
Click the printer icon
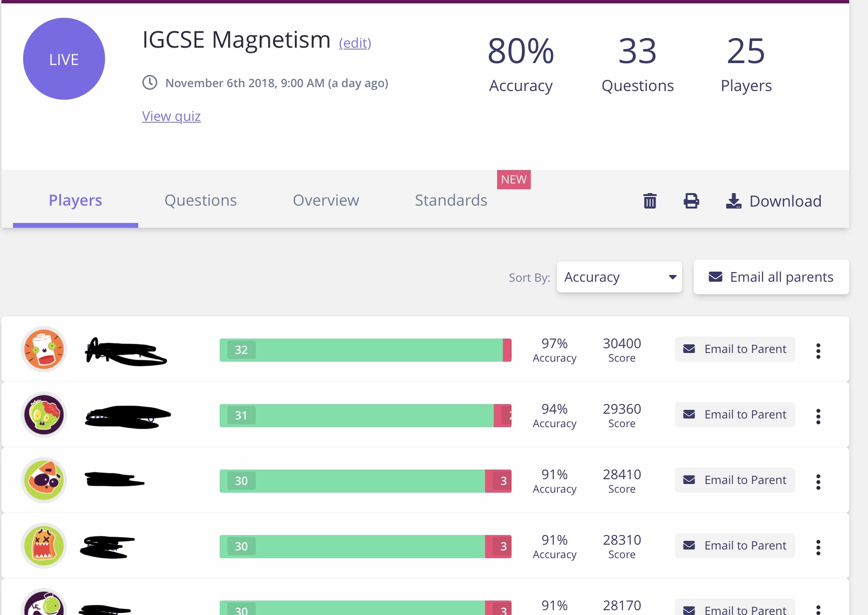[691, 201]
